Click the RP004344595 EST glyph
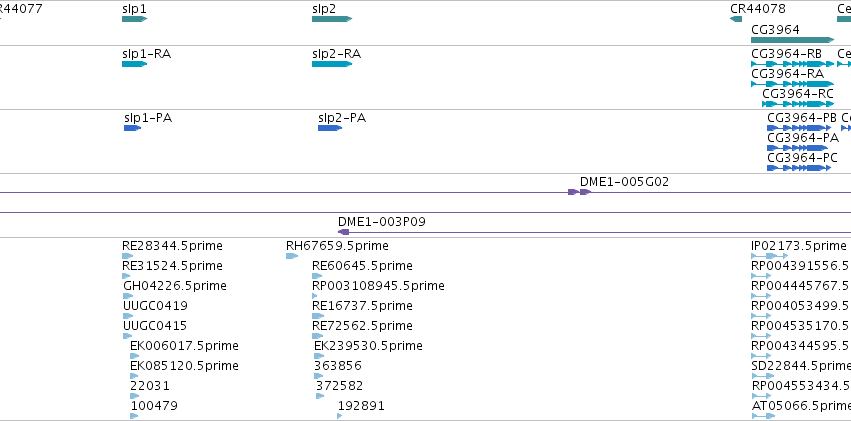Screen dimensions: 851x421 tap(761, 356)
